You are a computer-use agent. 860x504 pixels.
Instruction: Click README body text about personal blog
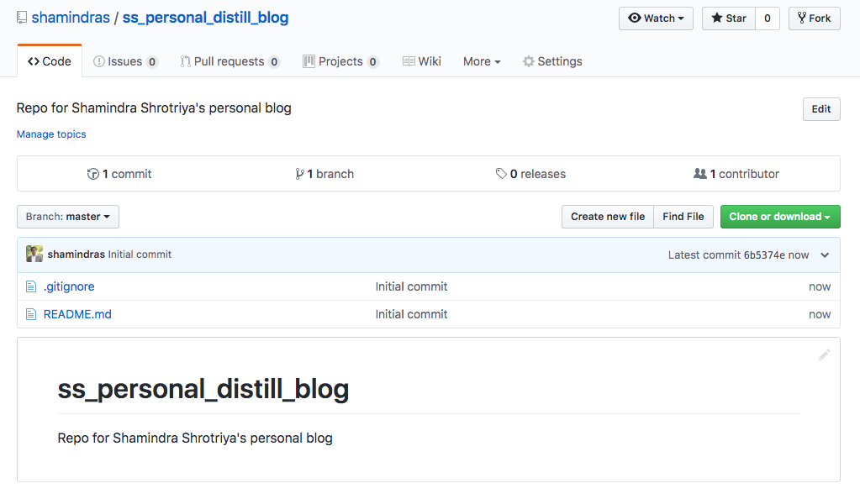coord(195,438)
